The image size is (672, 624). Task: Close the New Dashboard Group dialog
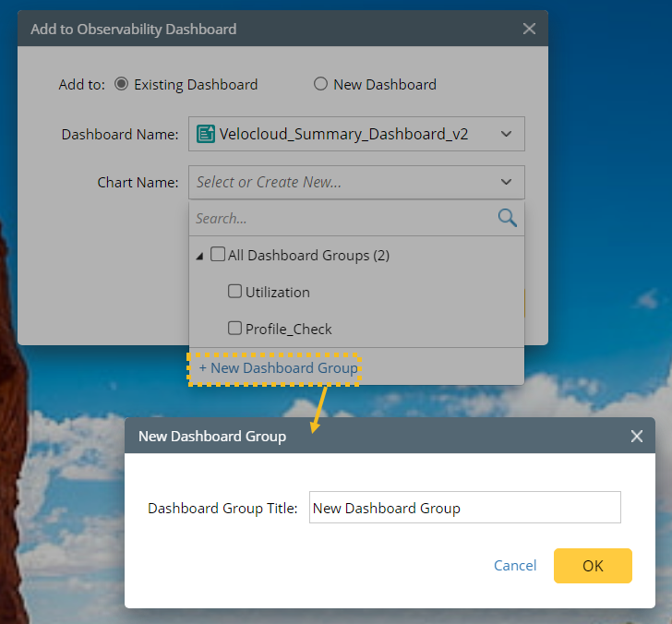click(636, 436)
